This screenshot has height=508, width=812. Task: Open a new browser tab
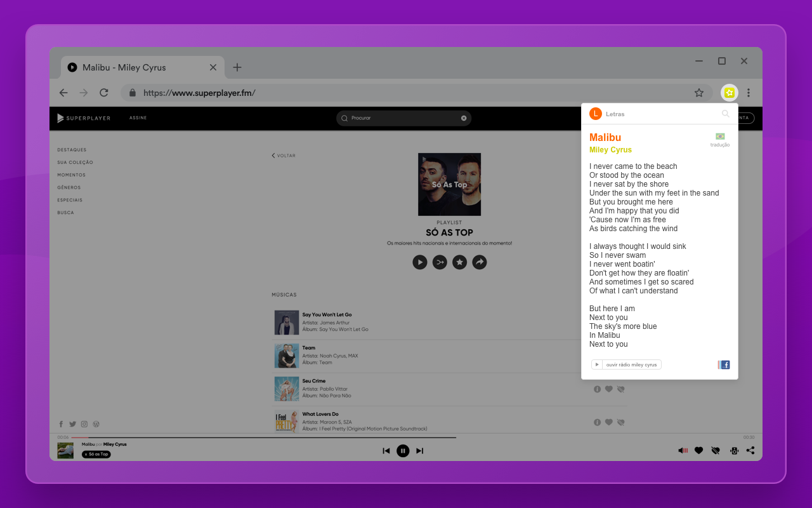[x=237, y=67]
